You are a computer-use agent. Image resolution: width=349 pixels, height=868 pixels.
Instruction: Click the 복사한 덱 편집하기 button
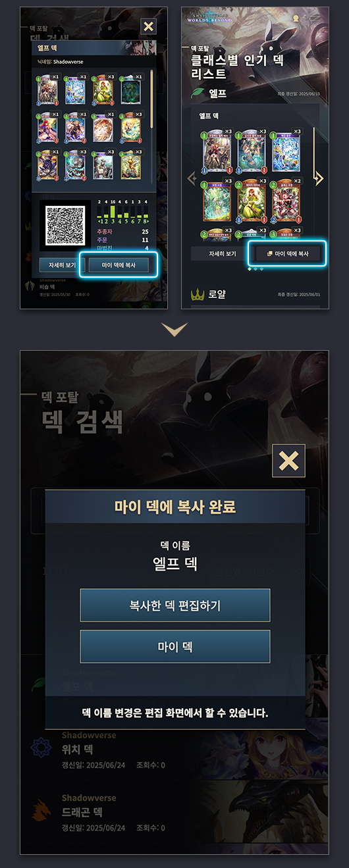tap(175, 605)
